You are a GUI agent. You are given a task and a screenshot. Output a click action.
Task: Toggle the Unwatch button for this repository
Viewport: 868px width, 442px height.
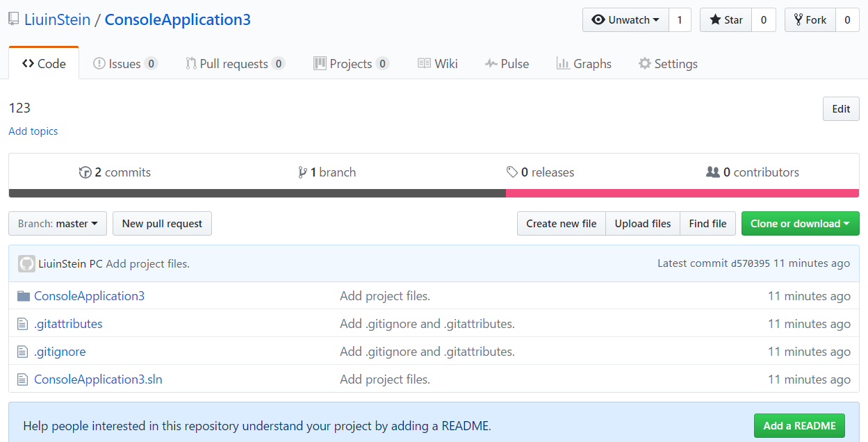pos(625,20)
